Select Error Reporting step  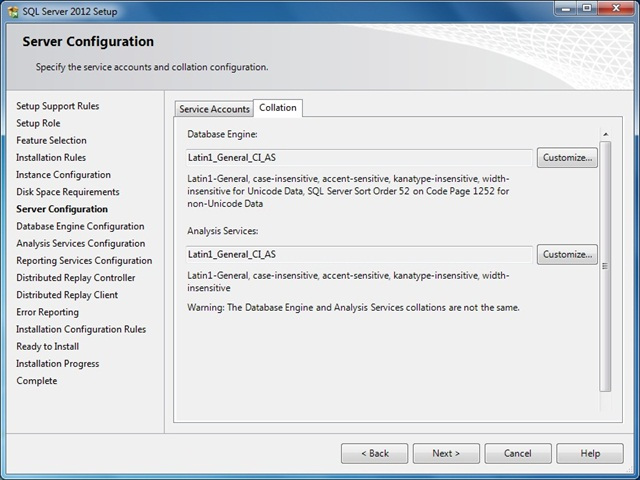click(47, 312)
